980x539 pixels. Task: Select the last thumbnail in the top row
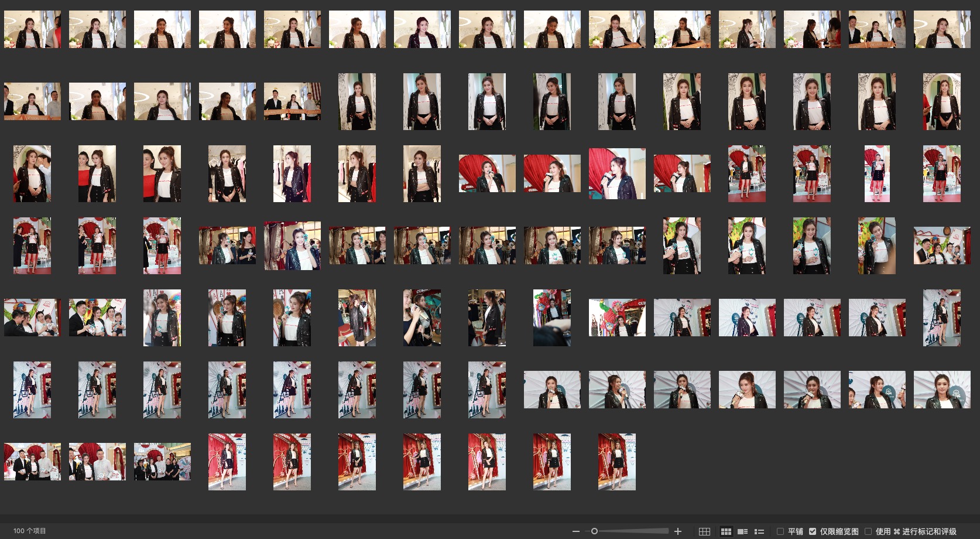point(941,29)
